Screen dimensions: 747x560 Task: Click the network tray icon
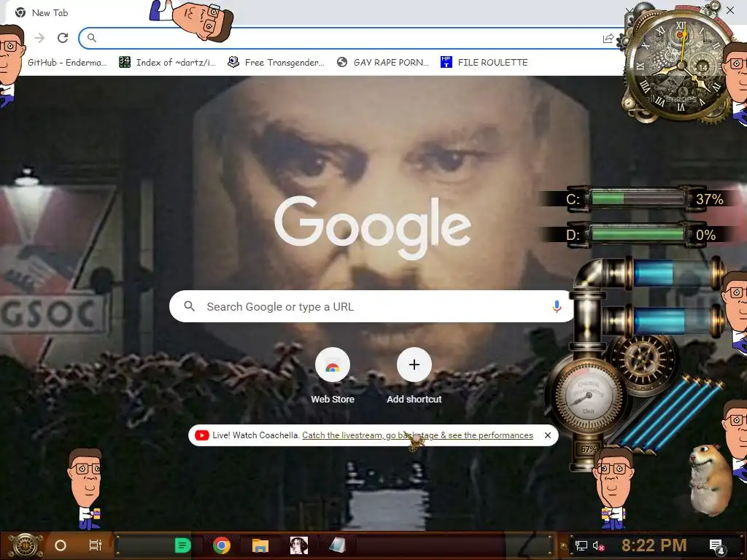581,545
